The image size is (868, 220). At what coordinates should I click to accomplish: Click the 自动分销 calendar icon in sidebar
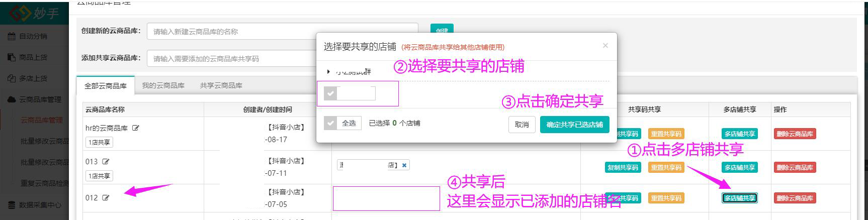[12, 36]
